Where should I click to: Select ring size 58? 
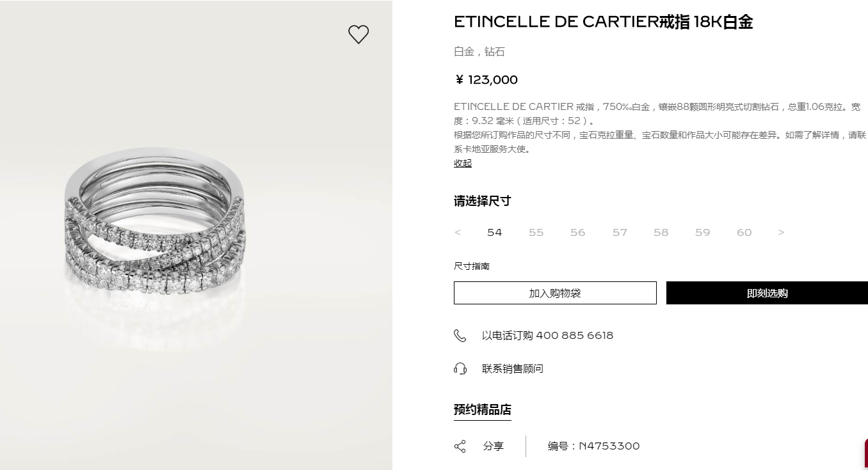661,232
